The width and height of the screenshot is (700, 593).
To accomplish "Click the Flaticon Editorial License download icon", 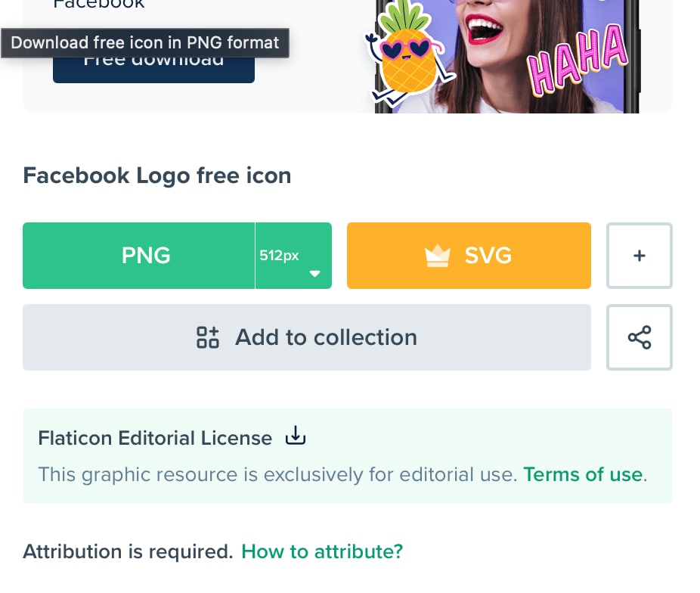I will (296, 436).
